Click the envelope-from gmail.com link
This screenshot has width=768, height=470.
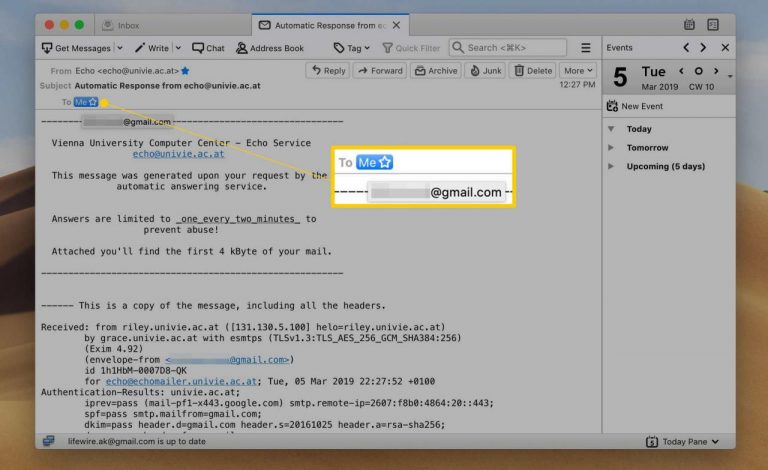[227, 360]
